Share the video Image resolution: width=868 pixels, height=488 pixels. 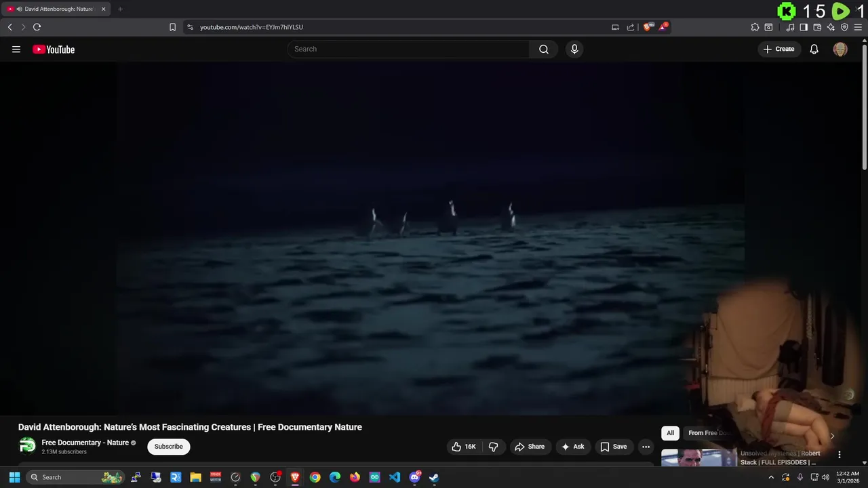coord(530,447)
